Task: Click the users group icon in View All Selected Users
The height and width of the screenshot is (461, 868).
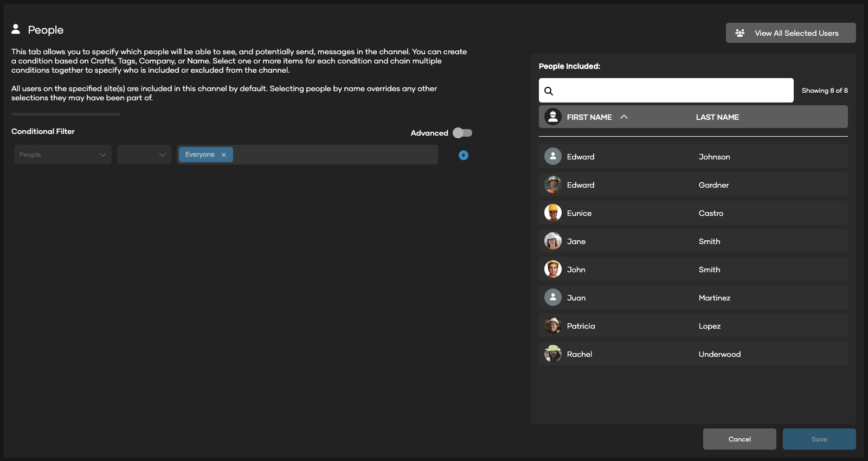Action: tap(740, 33)
